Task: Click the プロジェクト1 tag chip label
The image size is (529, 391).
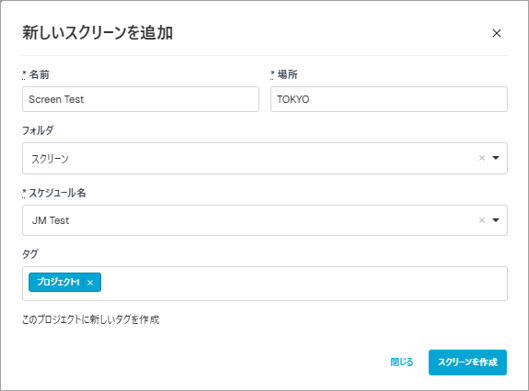Action: tap(58, 282)
